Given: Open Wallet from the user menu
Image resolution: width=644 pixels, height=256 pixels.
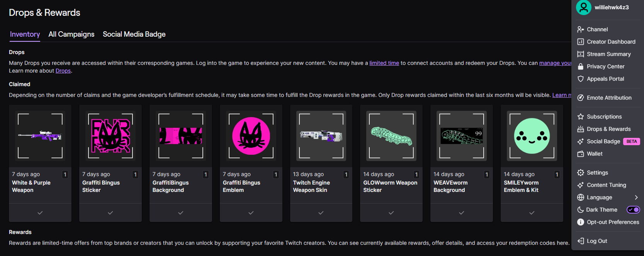Looking at the screenshot, I should [x=595, y=154].
